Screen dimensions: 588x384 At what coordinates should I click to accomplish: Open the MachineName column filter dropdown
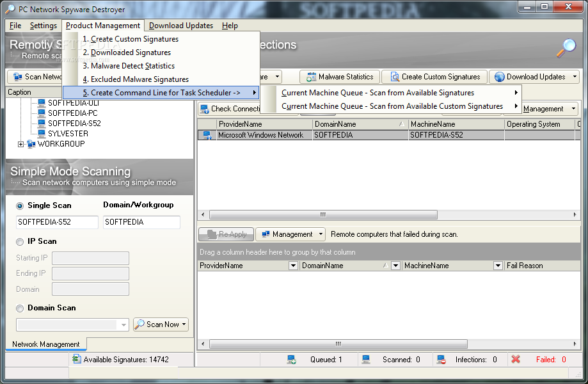(498, 266)
